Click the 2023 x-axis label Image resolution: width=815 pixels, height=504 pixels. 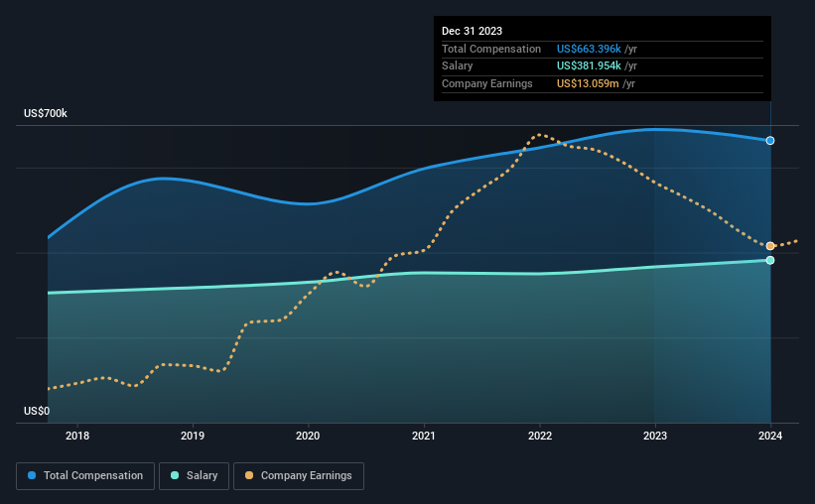click(x=655, y=436)
